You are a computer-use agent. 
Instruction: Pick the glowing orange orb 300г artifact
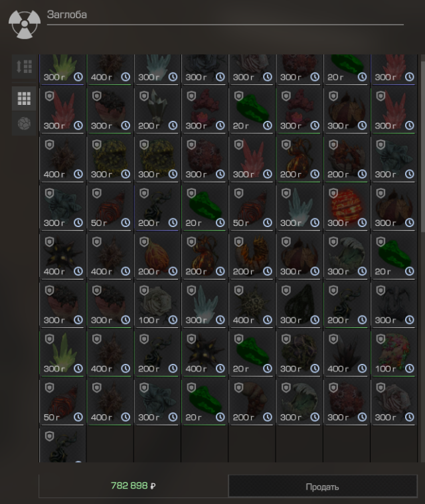[x=347, y=208]
